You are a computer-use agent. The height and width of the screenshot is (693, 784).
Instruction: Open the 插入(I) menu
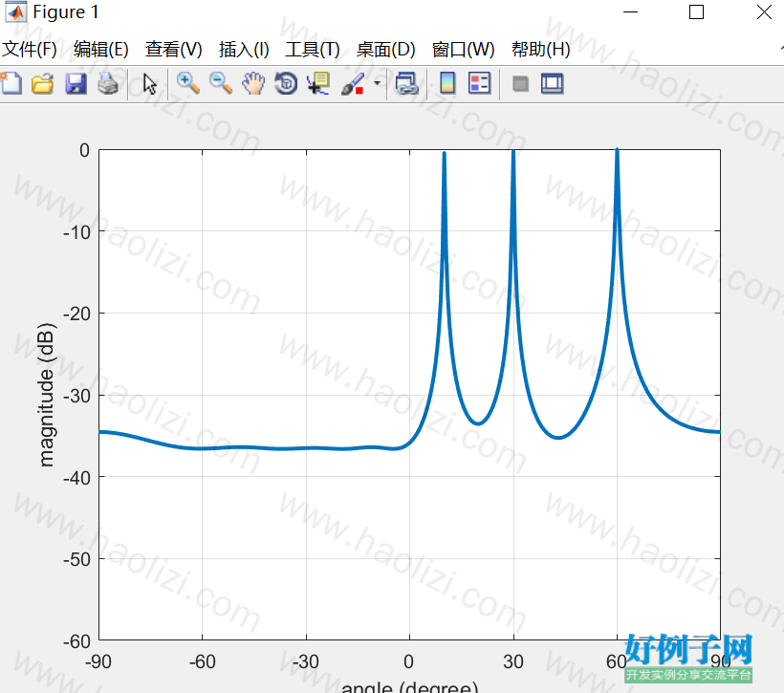[x=244, y=50]
